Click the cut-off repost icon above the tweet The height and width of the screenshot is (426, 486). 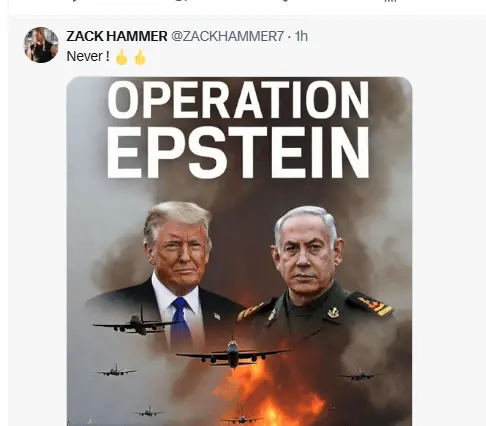pos(182,1)
